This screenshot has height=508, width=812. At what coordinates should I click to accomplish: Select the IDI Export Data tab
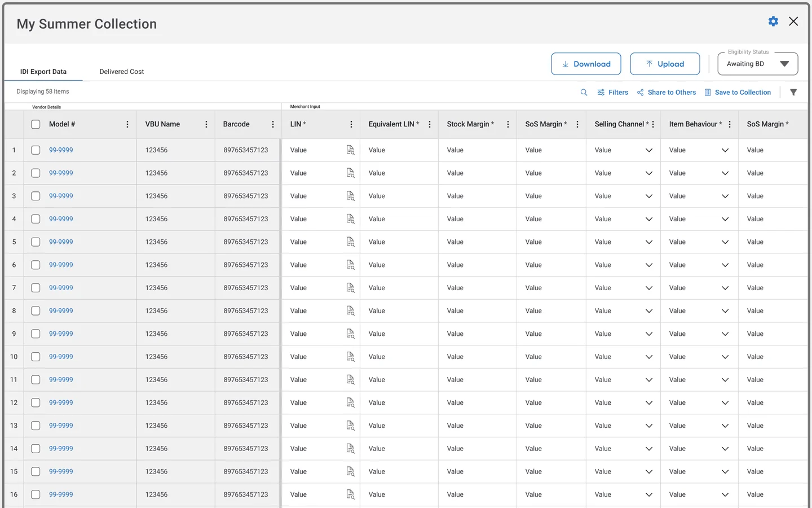tap(43, 72)
